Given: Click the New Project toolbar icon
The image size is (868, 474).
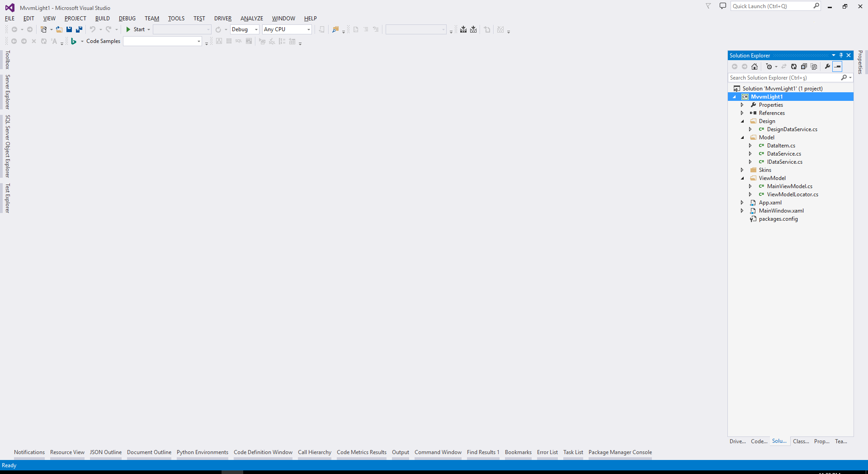Looking at the screenshot, I should [43, 29].
